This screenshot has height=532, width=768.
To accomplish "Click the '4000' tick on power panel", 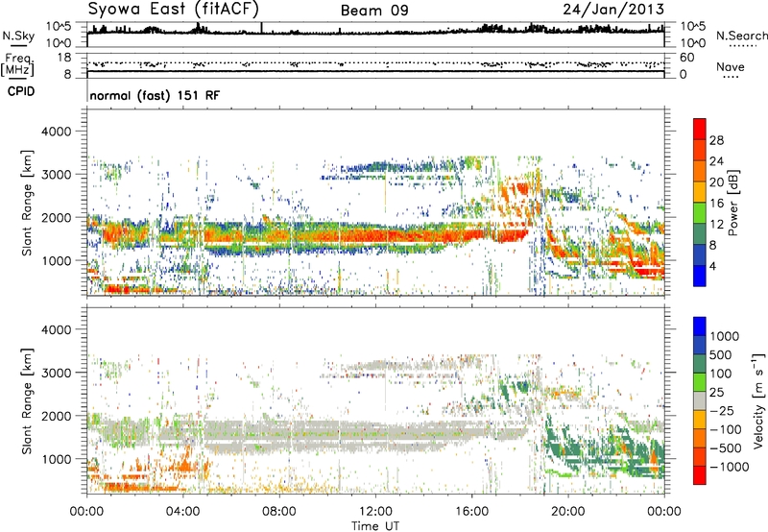I will 57,132.
